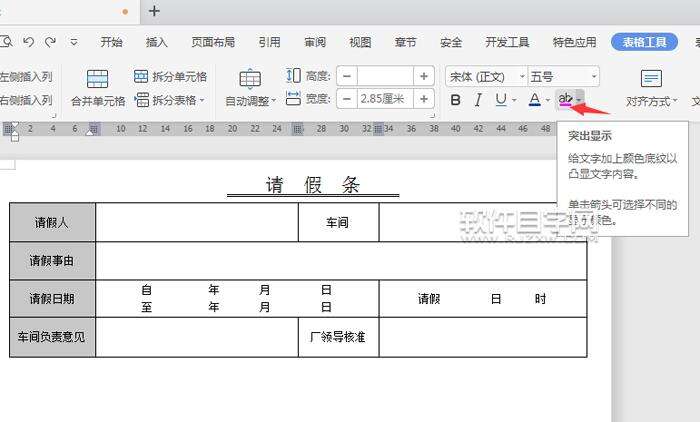Expand the 对齐方式 dropdown arrow

click(x=675, y=101)
